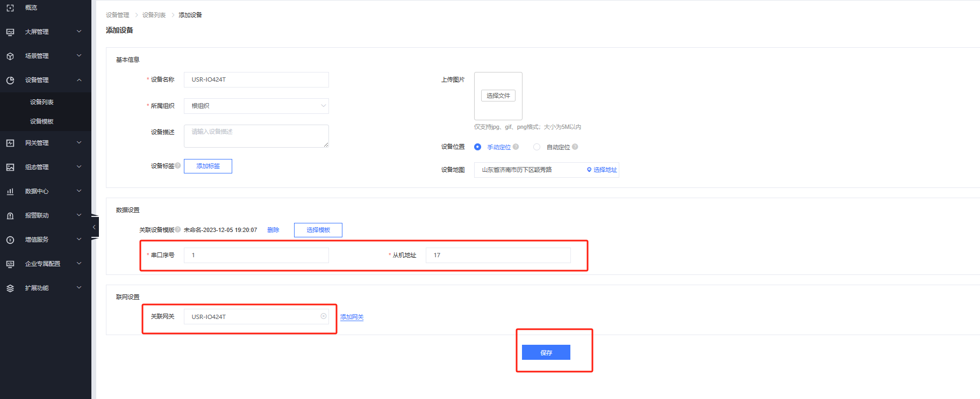
Task: Click the 网关管理 sidebar icon
Action: tap(10, 143)
